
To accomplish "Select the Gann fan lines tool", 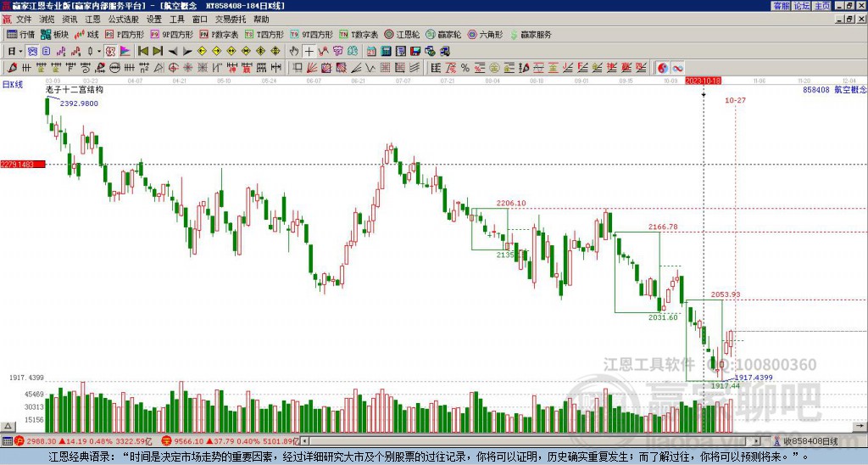I will coord(312,68).
